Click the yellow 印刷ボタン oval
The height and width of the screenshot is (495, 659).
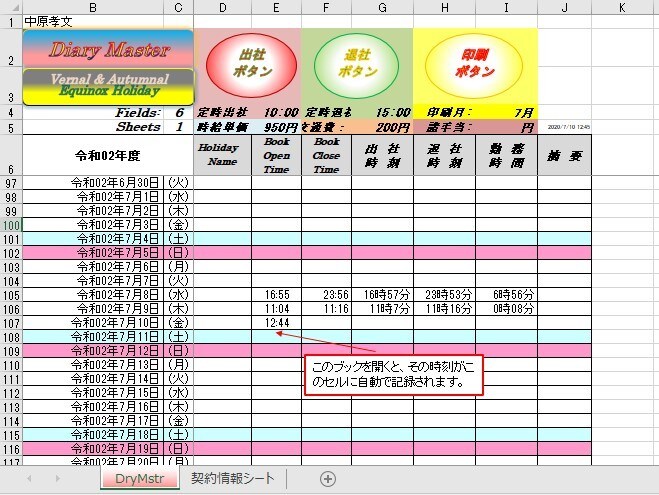[x=474, y=66]
